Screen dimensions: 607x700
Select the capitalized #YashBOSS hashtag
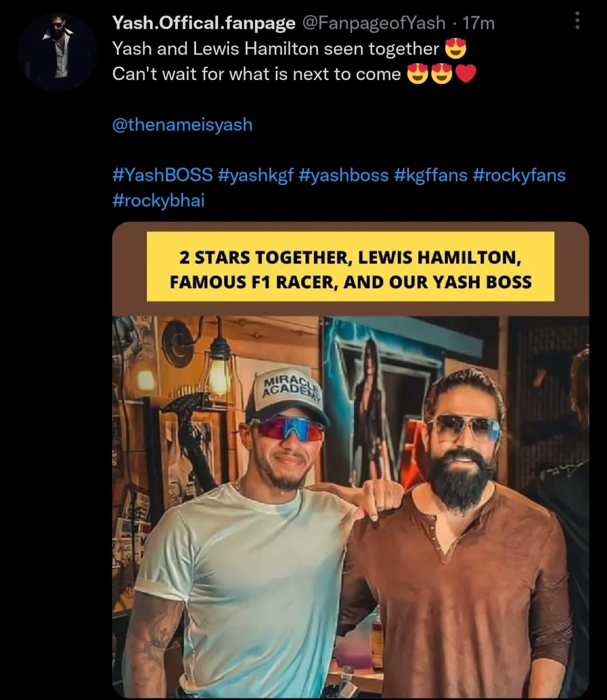click(162, 175)
